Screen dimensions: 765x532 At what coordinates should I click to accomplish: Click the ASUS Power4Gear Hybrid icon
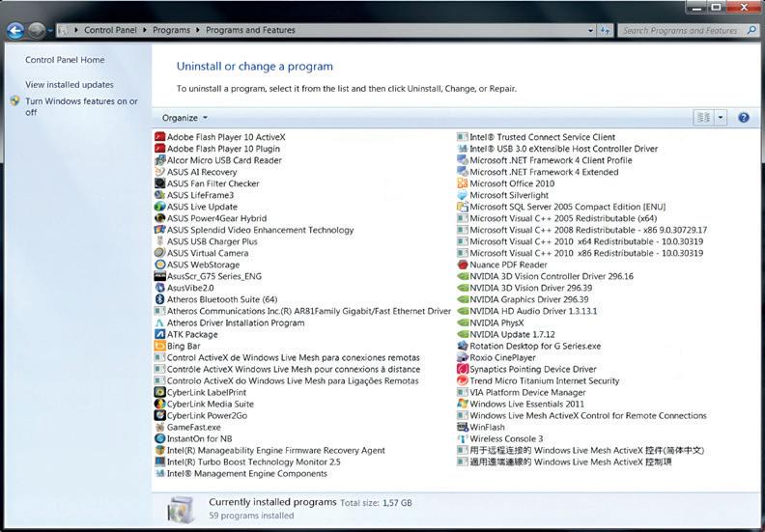(159, 218)
